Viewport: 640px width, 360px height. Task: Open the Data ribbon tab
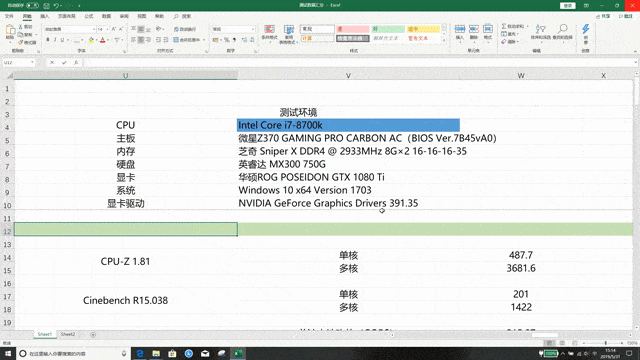point(107,16)
